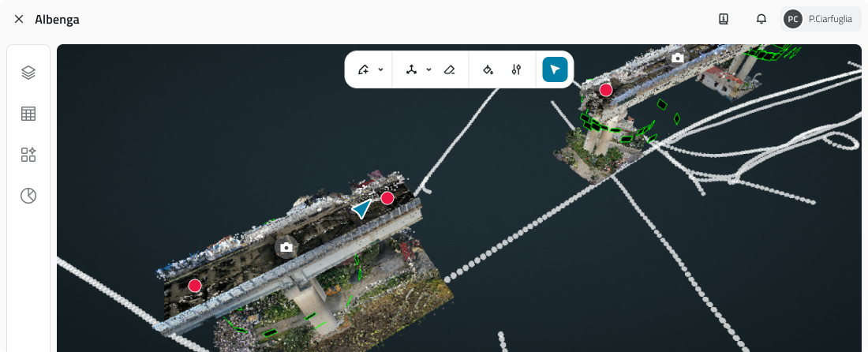Select the paint bucket fill tool
The image size is (868, 352).
point(488,69)
